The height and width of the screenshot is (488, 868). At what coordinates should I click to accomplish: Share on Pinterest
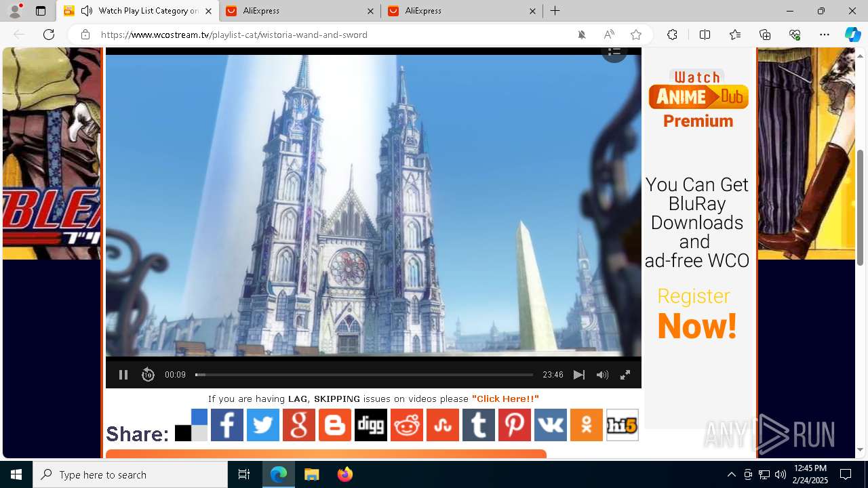coord(515,425)
